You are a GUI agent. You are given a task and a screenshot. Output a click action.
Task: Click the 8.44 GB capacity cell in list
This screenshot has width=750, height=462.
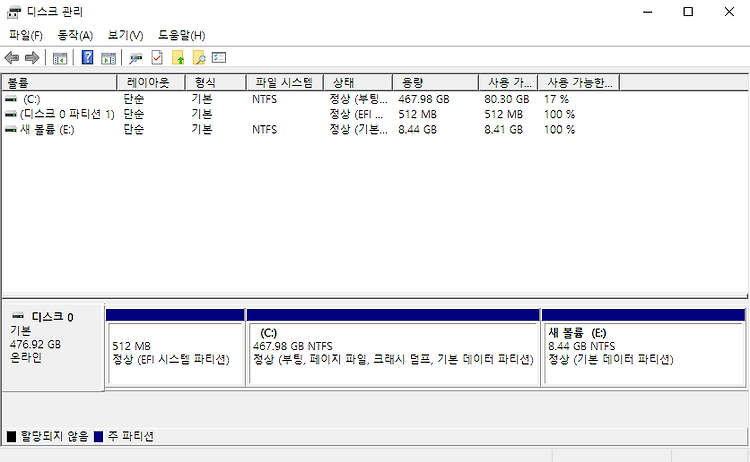417,130
